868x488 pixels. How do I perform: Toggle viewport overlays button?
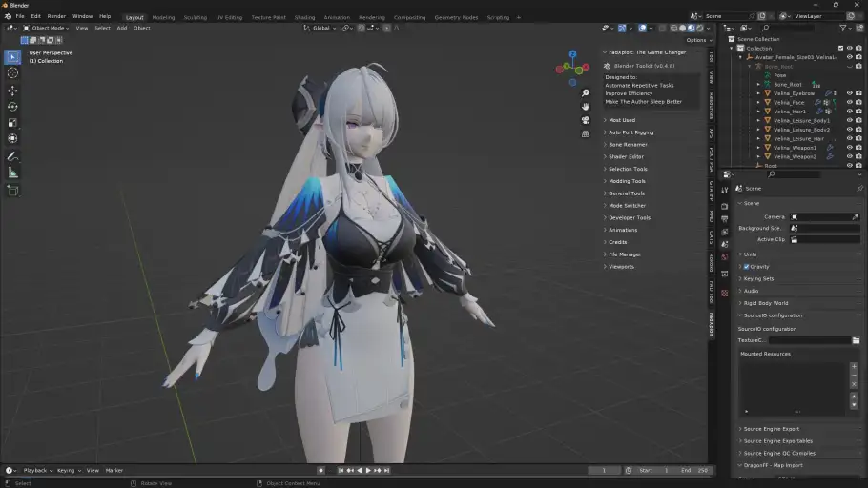point(643,28)
